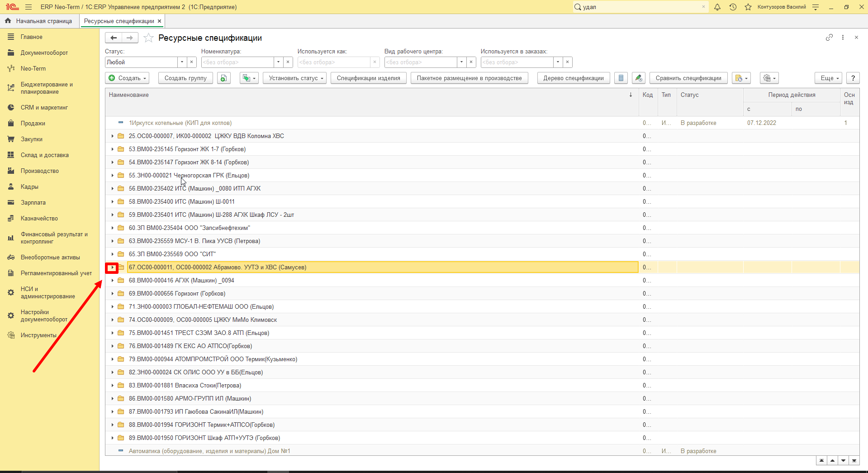The image size is (868, 473).
Task: Open Производство section in sidebar
Action: tap(40, 171)
